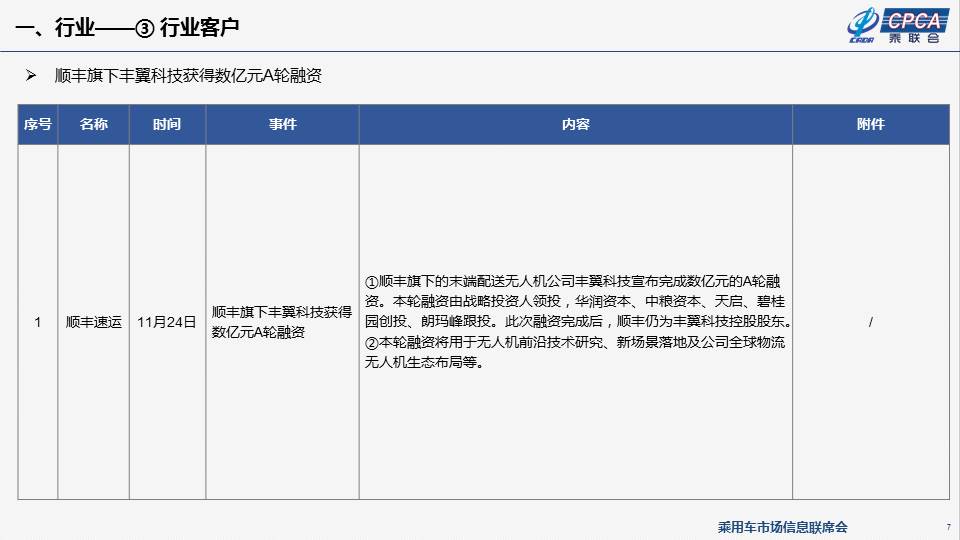Click the '名称' column header
Image resolution: width=960 pixels, height=540 pixels.
tap(94, 124)
